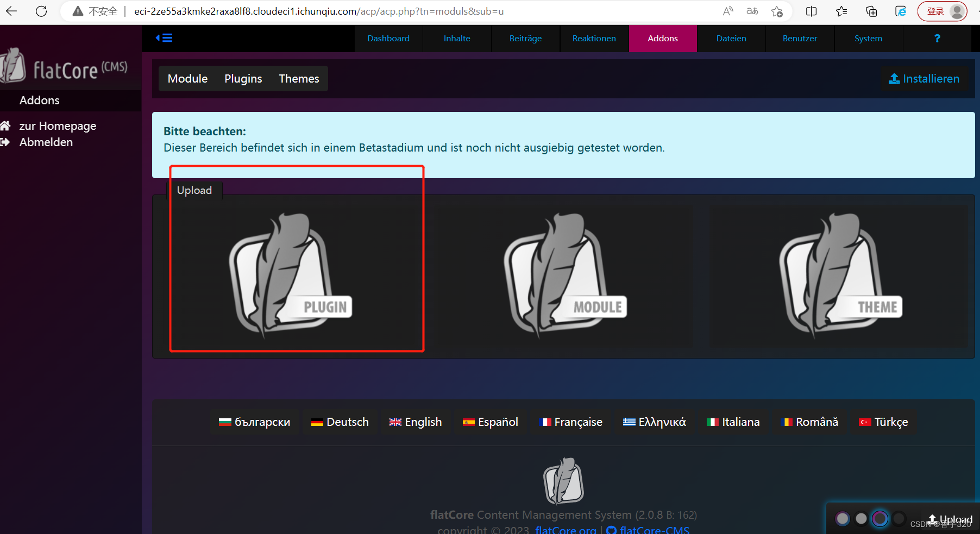
Task: Click the 登录 sign-in button
Action: pyautogui.click(x=935, y=11)
